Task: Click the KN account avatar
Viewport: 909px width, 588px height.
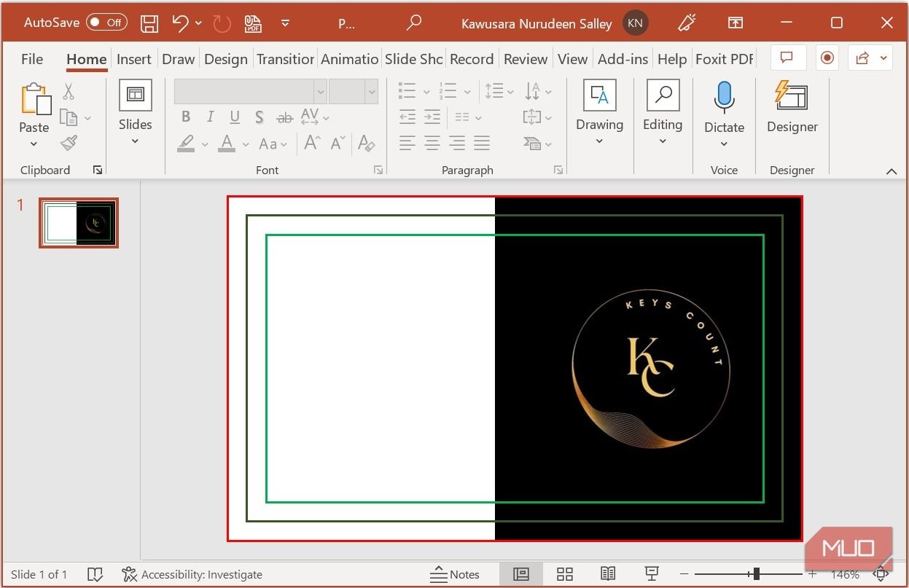Action: [x=635, y=23]
